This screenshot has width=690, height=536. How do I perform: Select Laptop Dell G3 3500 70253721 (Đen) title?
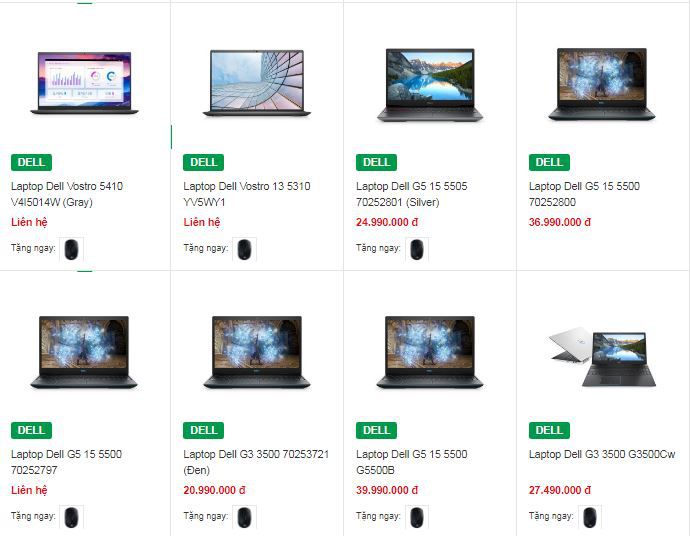(256, 462)
